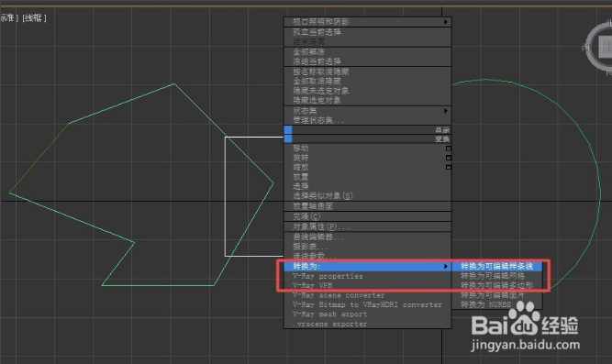Choose 全部解冻 from the quad menu

coord(367,52)
